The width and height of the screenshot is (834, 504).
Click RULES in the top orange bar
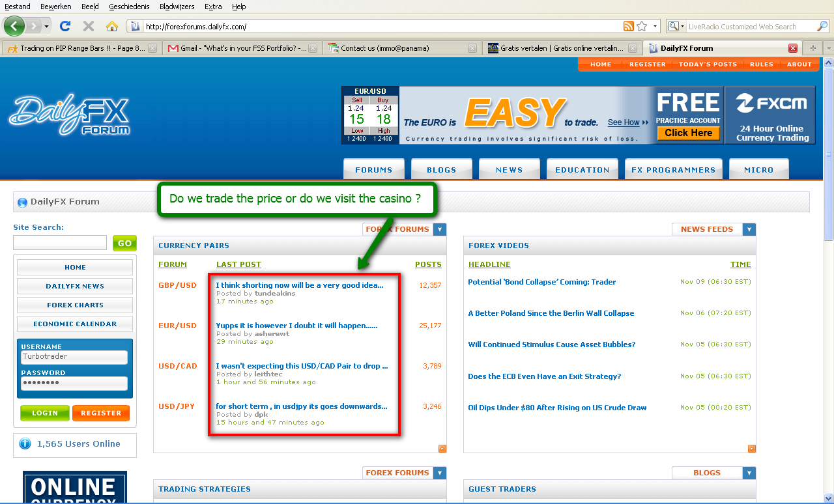point(762,64)
